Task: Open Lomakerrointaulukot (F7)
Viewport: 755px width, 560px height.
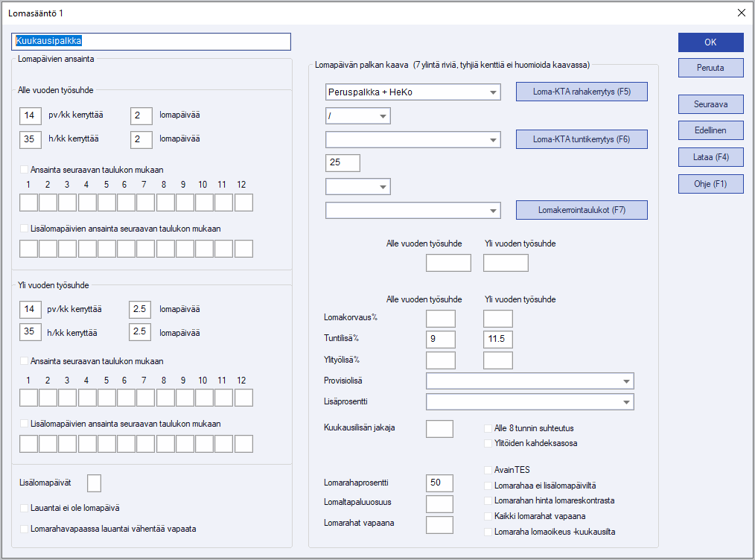Action: [582, 210]
